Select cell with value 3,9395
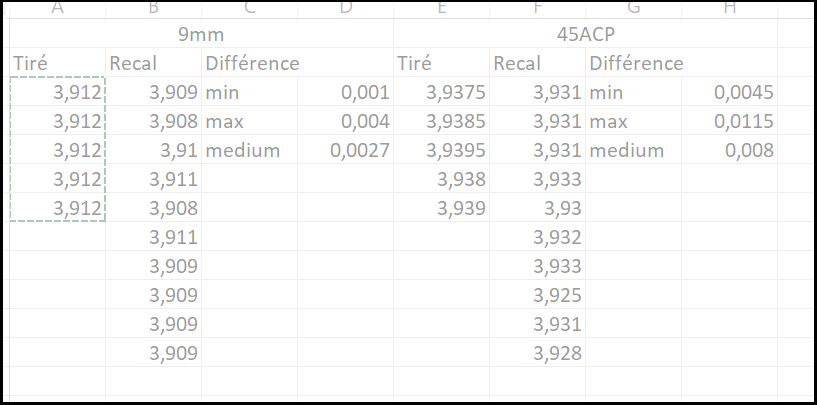Image resolution: width=817 pixels, height=405 pixels. 441,150
